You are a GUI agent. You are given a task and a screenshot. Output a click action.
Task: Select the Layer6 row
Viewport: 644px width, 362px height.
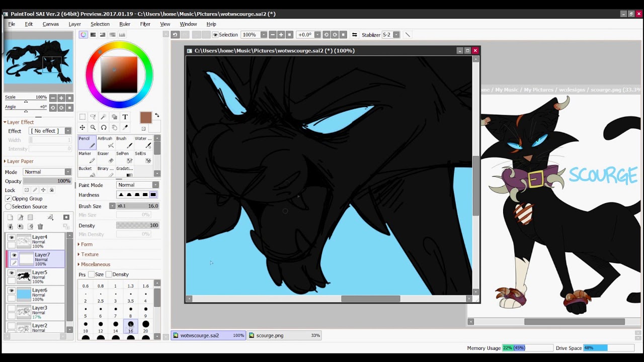35,295
